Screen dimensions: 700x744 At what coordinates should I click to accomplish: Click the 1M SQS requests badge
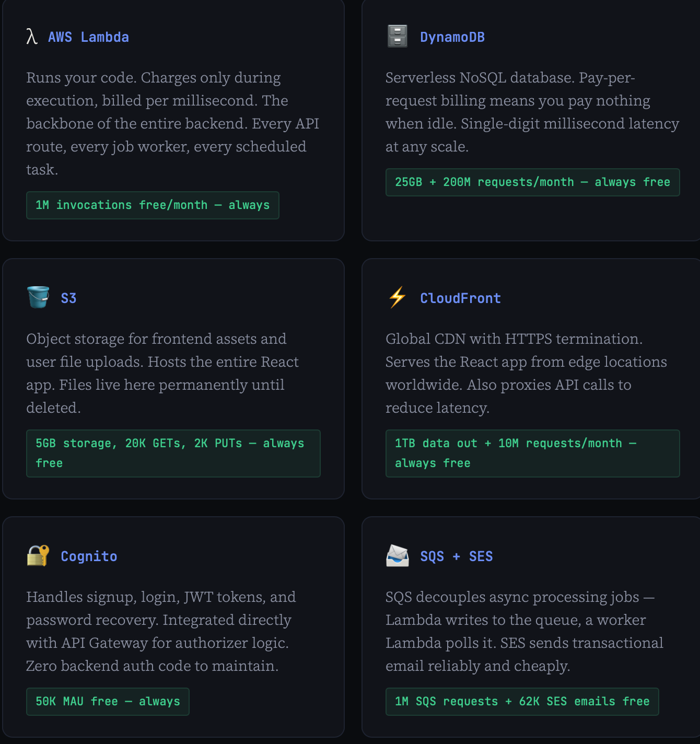pos(522,702)
